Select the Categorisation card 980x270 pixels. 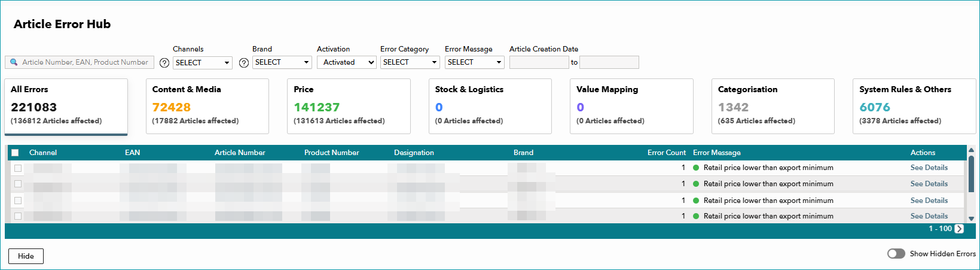[x=773, y=106]
